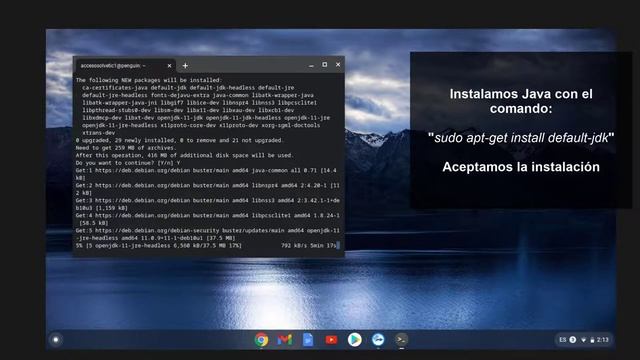640x360 pixels.
Task: Click the Terminal icon in the shelf
Action: (402, 340)
